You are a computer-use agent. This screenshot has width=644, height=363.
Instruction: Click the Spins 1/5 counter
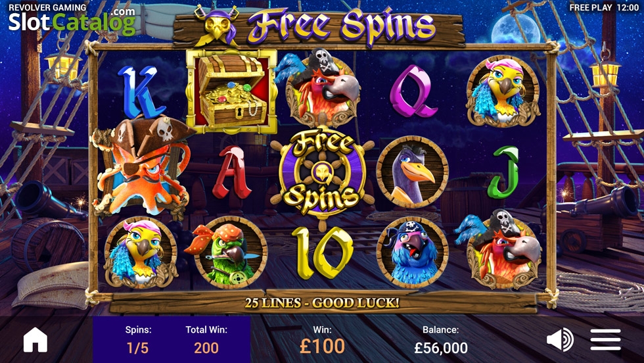pyautogui.click(x=138, y=340)
